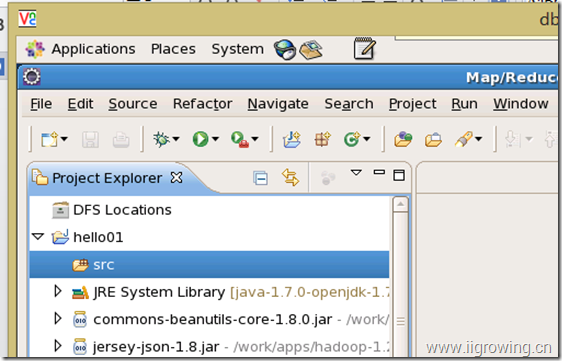Click the Project Explorer scrollbar up arrow
The width and height of the screenshot is (562, 361).
coord(400,205)
